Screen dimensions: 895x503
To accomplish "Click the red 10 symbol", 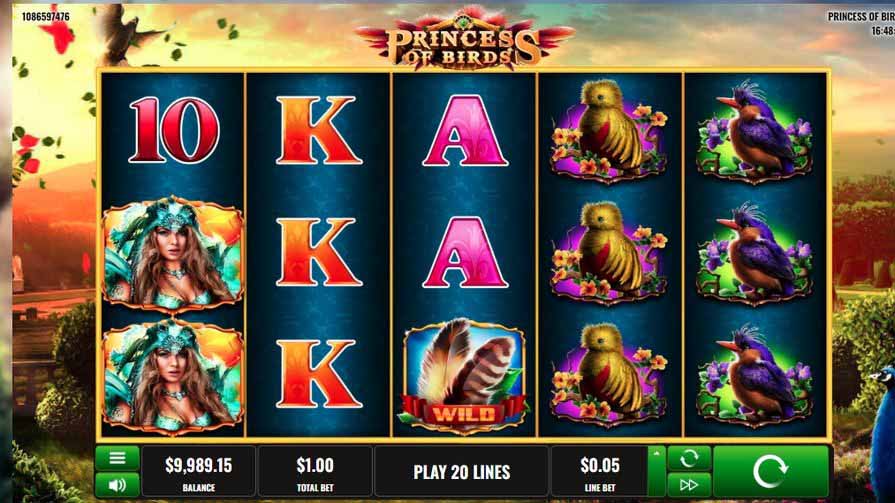I will (x=174, y=130).
